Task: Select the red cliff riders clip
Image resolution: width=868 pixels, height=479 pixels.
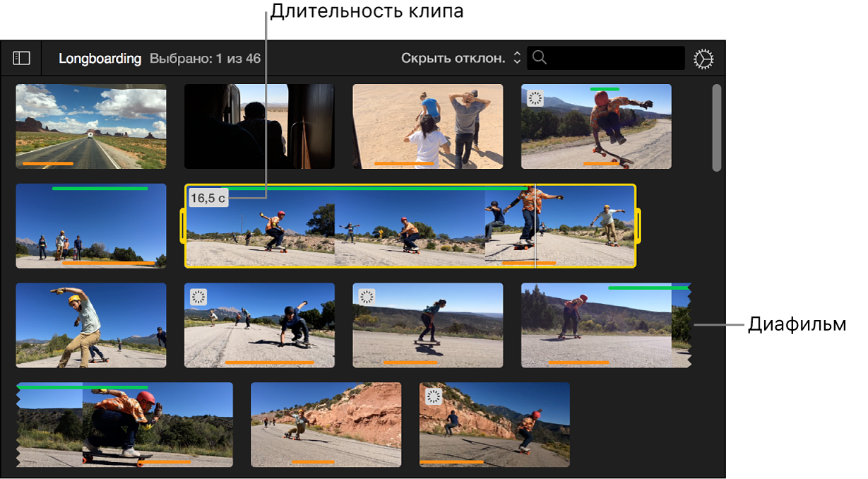Action: (x=326, y=425)
